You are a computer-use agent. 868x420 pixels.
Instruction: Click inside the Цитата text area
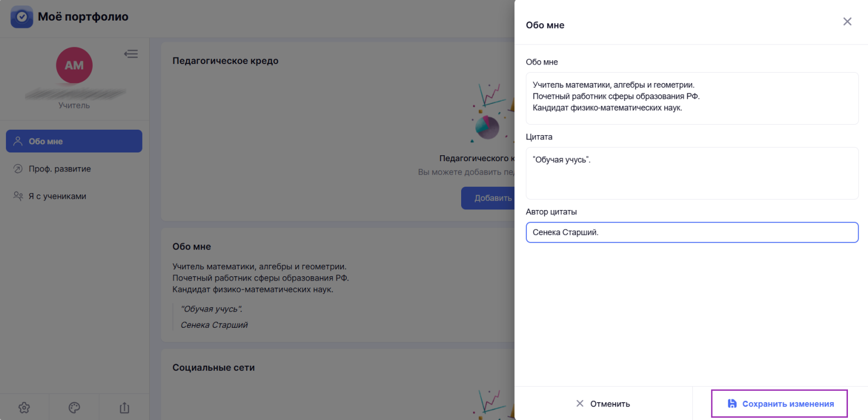692,173
